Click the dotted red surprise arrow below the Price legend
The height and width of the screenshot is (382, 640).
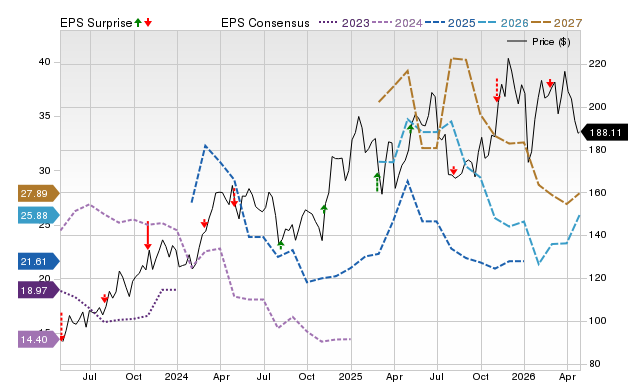tap(497, 90)
